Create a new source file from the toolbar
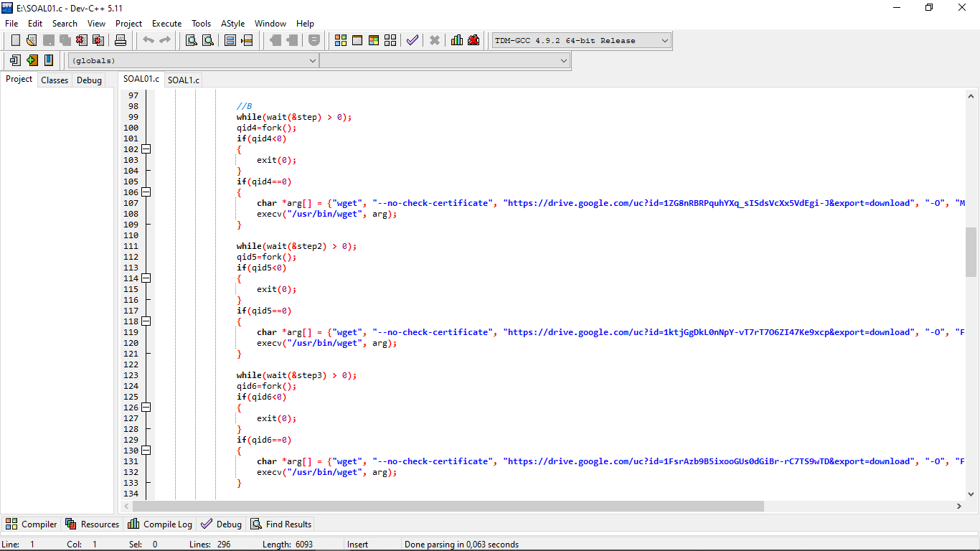This screenshot has height=551, width=980. click(x=15, y=40)
